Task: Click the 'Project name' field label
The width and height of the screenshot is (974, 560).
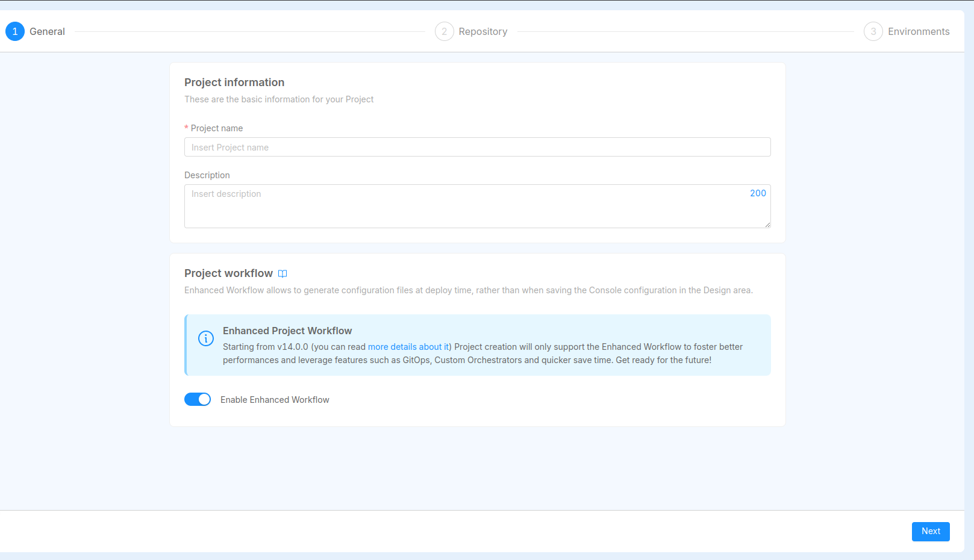Action: (216, 128)
